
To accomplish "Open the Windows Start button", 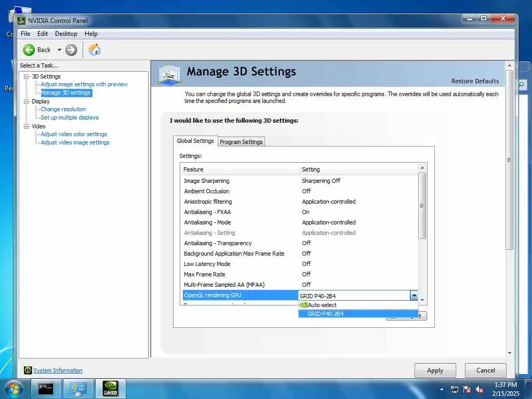I will point(14,389).
